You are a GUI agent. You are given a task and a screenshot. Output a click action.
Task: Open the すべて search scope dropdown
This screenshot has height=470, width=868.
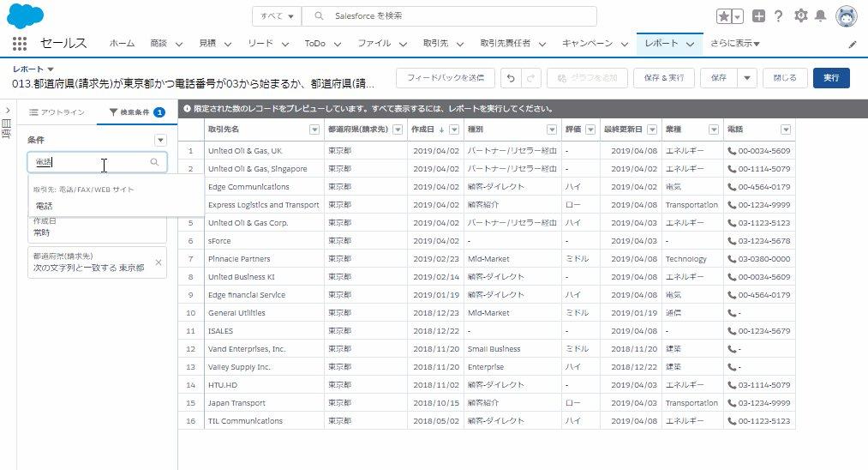click(x=277, y=16)
